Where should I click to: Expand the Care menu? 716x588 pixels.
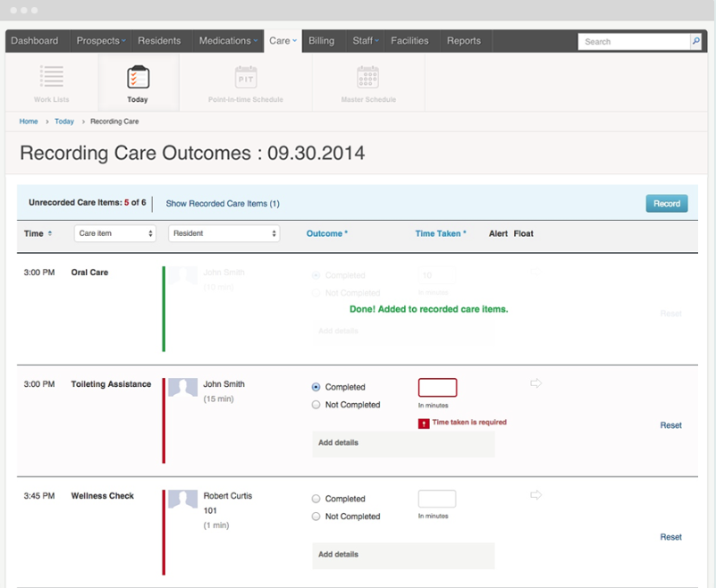tap(283, 41)
